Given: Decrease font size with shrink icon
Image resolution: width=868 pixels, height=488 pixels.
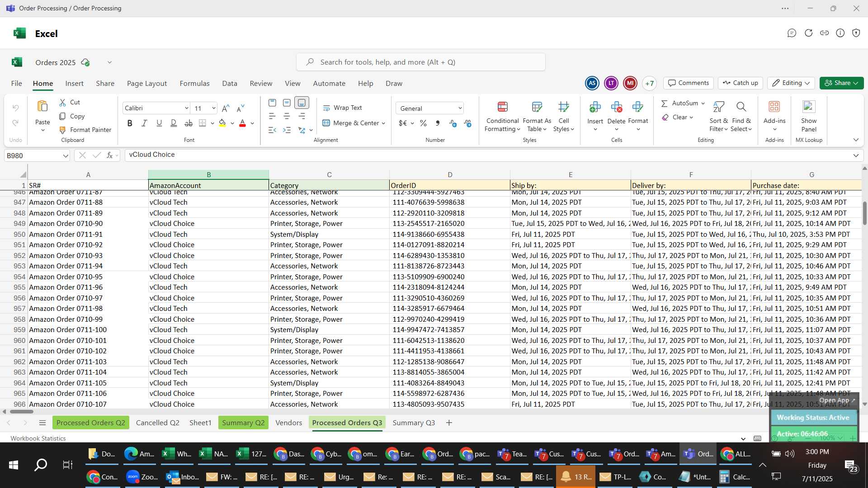Looking at the screenshot, I should click(241, 108).
